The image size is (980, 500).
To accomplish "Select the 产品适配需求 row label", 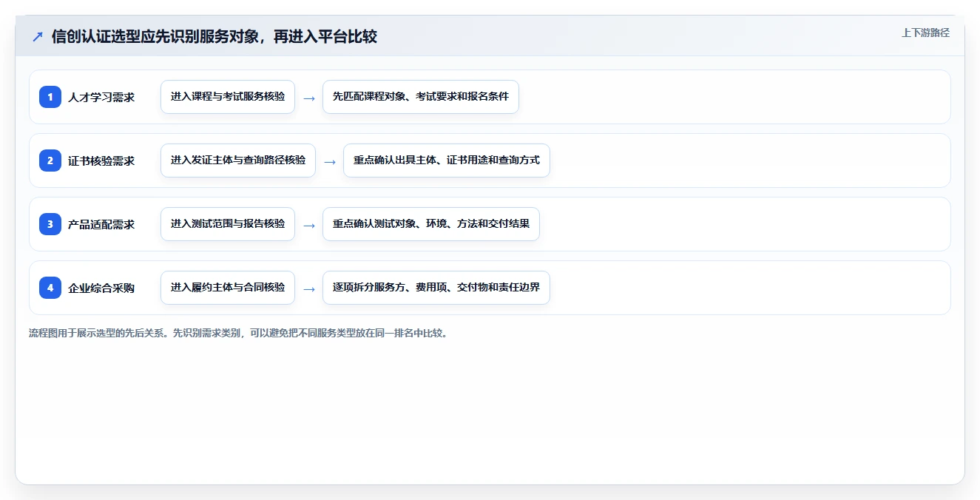I will 101,224.
